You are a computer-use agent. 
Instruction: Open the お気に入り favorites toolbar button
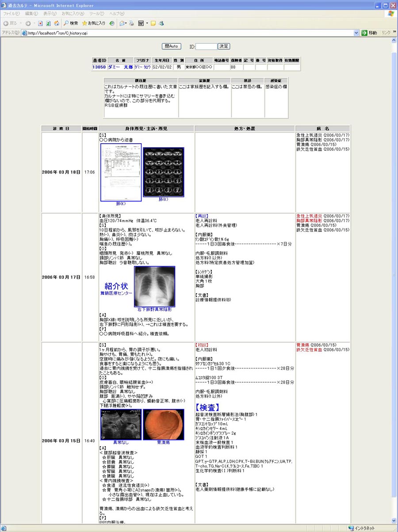click(x=94, y=23)
